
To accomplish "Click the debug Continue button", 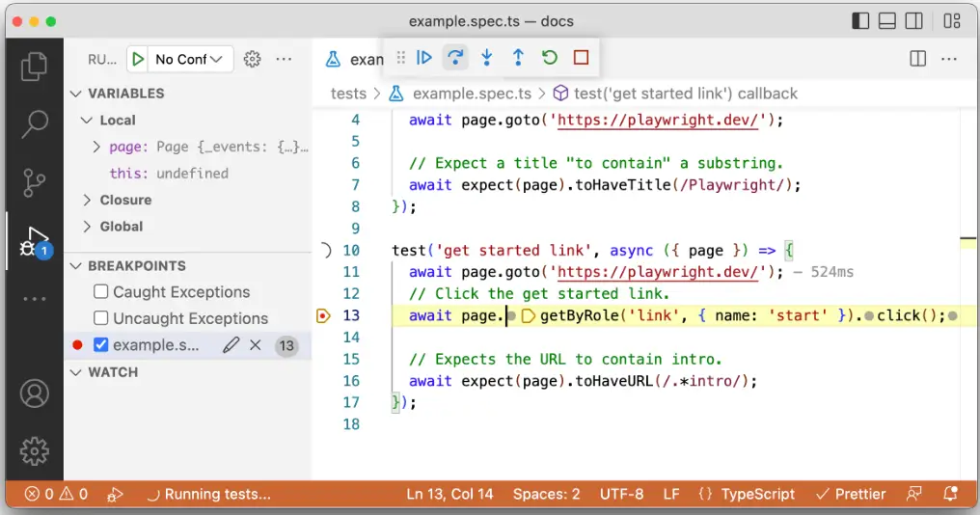I will click(424, 58).
